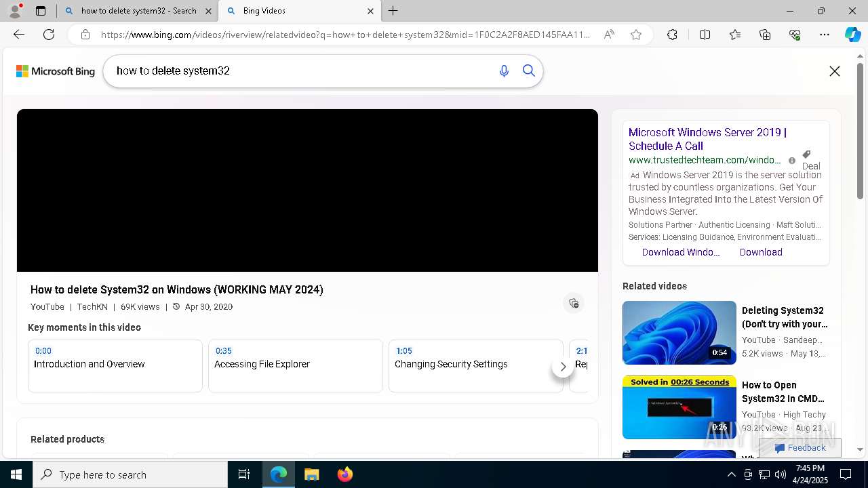Open the Windows Start menu

point(16,474)
